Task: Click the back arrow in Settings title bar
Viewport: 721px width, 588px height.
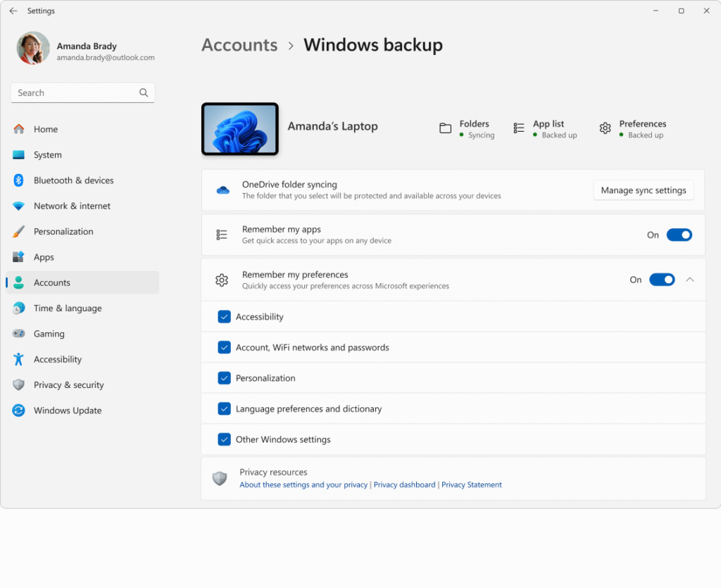Action: (13, 11)
